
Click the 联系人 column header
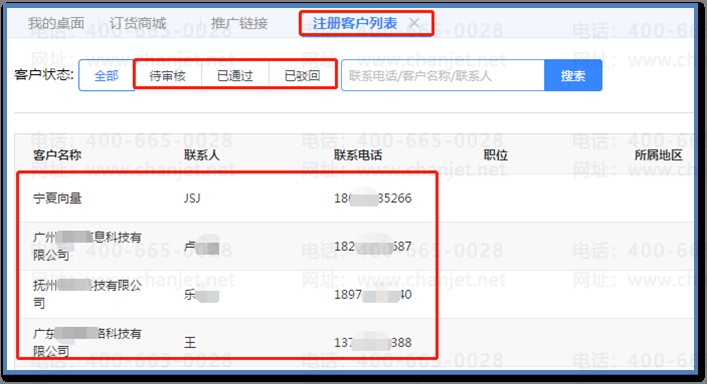click(202, 155)
